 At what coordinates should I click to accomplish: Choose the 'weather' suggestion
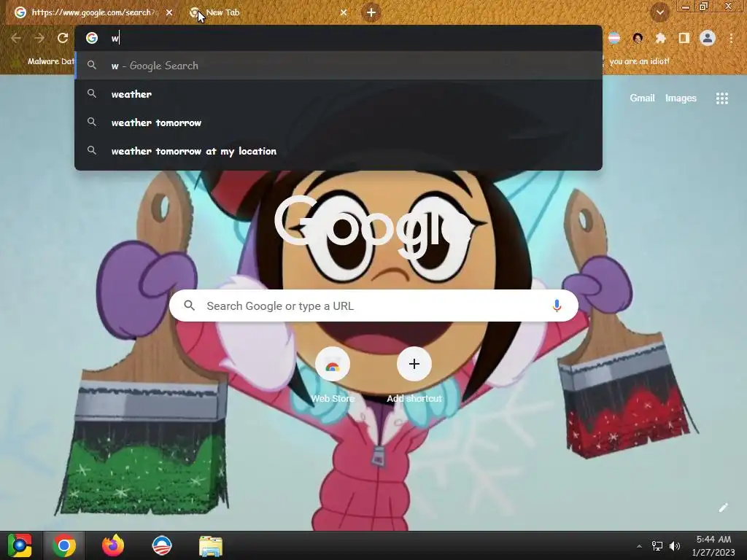click(338, 94)
